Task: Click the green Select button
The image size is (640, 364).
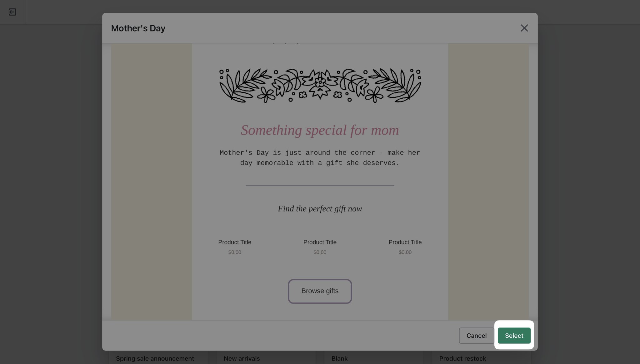Action: coord(514,336)
